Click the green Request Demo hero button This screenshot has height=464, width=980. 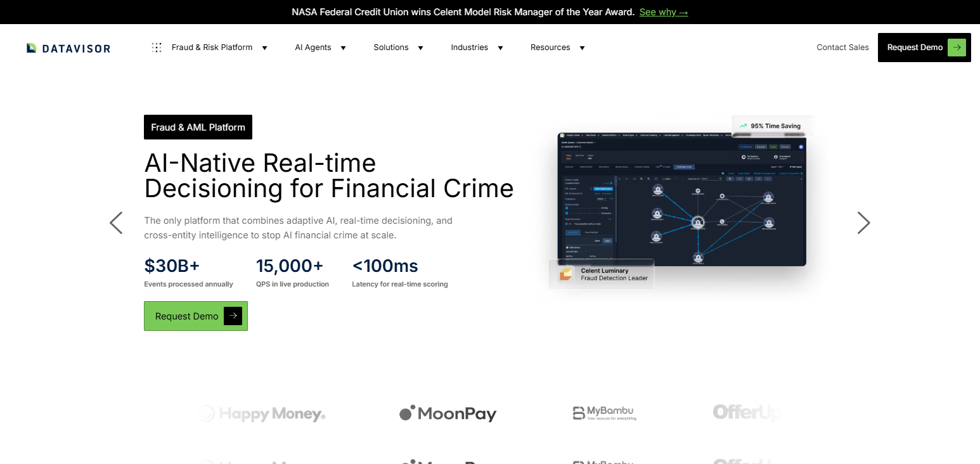pos(196,316)
